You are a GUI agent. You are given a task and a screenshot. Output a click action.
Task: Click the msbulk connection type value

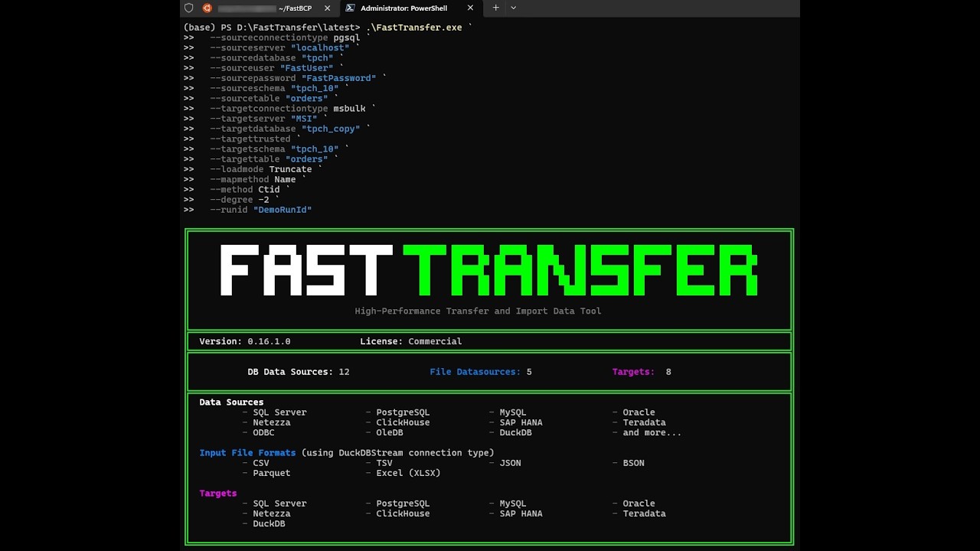click(x=349, y=109)
